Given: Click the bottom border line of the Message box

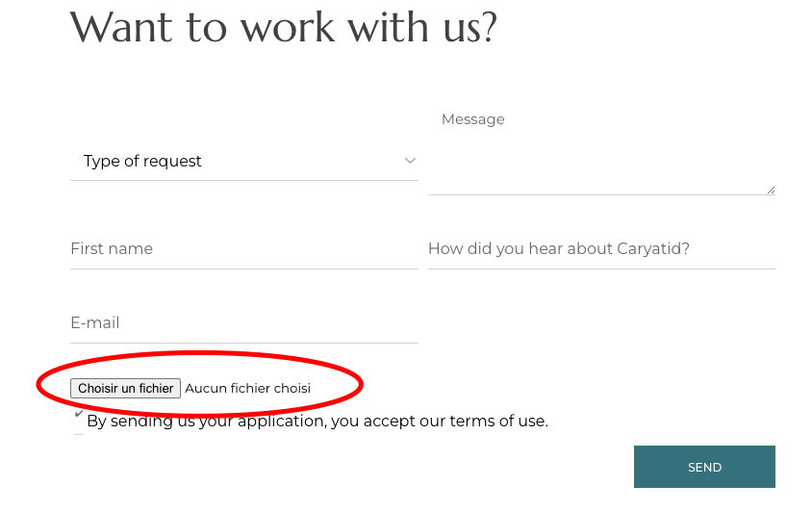Looking at the screenshot, I should click(601, 194).
